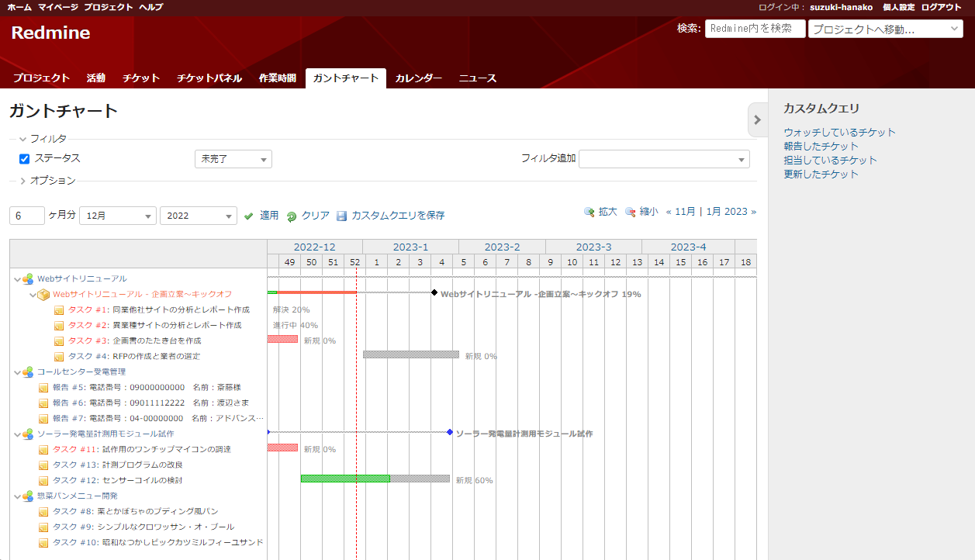Screen dimensions: 975x560
Task: Expand the オプション section
Action: pyautogui.click(x=47, y=181)
